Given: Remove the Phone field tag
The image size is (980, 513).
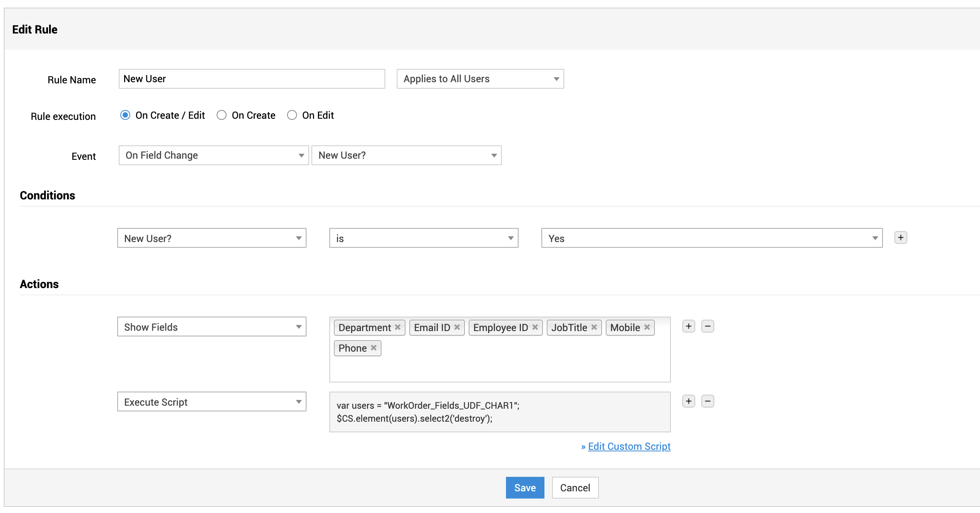Looking at the screenshot, I should click(373, 348).
